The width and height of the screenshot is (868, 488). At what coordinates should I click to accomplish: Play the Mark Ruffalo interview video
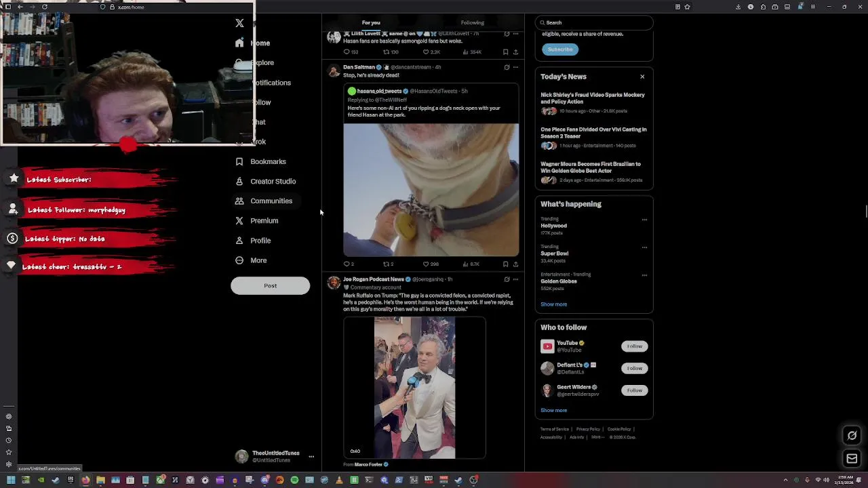tap(414, 388)
